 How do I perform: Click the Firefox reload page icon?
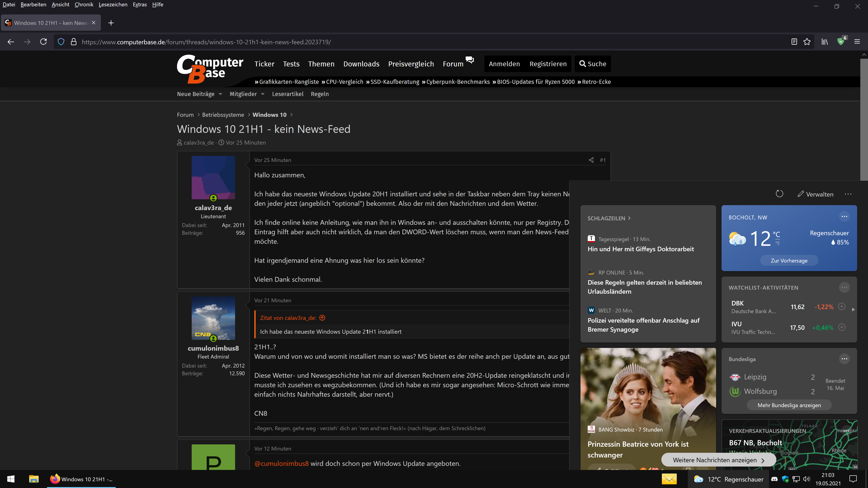pyautogui.click(x=43, y=42)
